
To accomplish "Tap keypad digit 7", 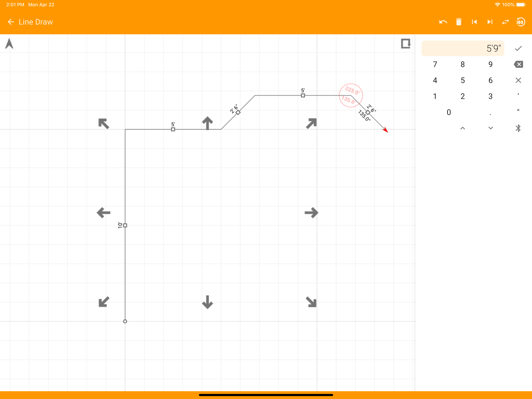I will pos(435,64).
